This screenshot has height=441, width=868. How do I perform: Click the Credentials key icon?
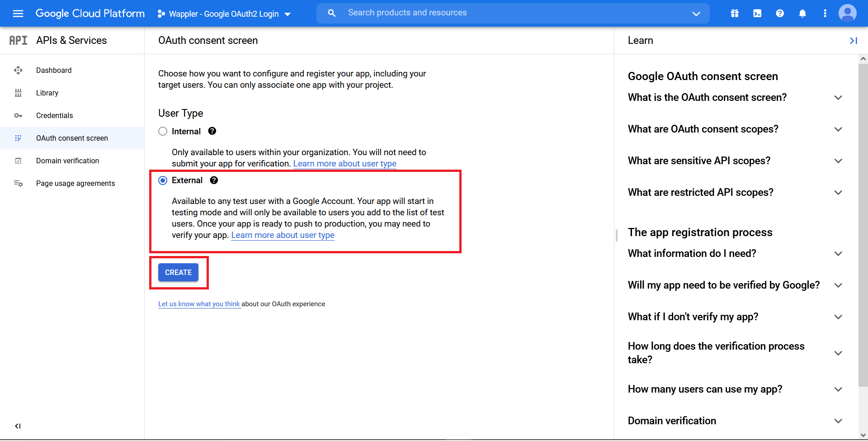(18, 115)
